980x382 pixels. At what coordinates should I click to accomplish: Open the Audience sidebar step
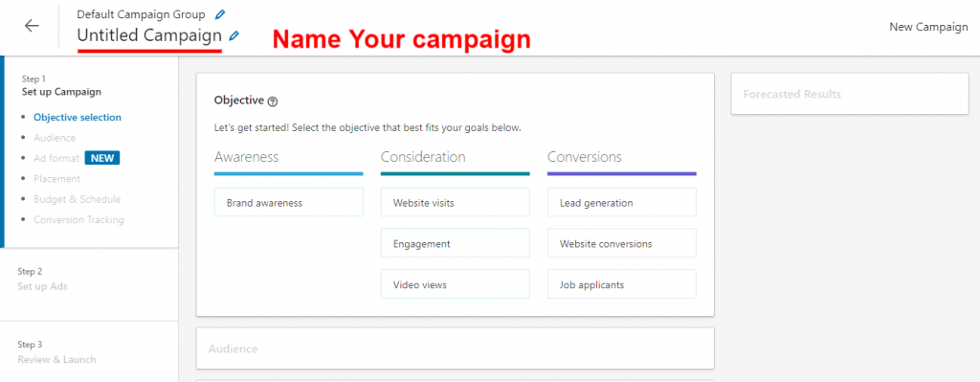pos(55,138)
